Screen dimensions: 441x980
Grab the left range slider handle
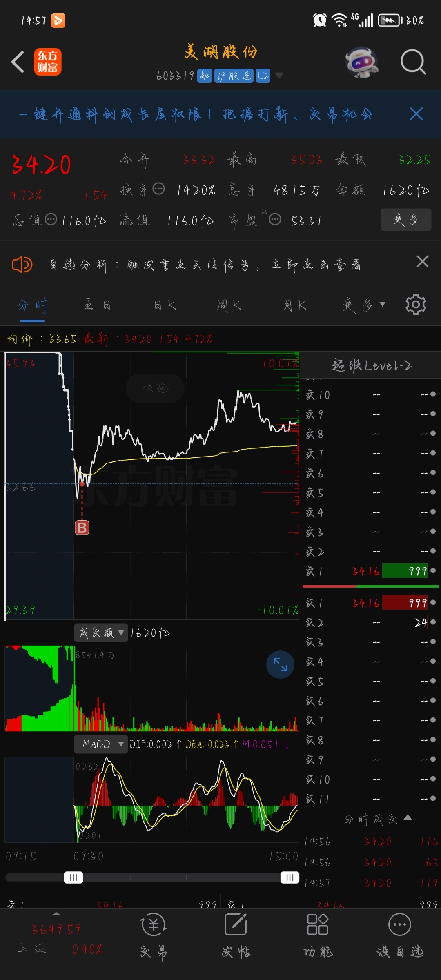[73, 878]
